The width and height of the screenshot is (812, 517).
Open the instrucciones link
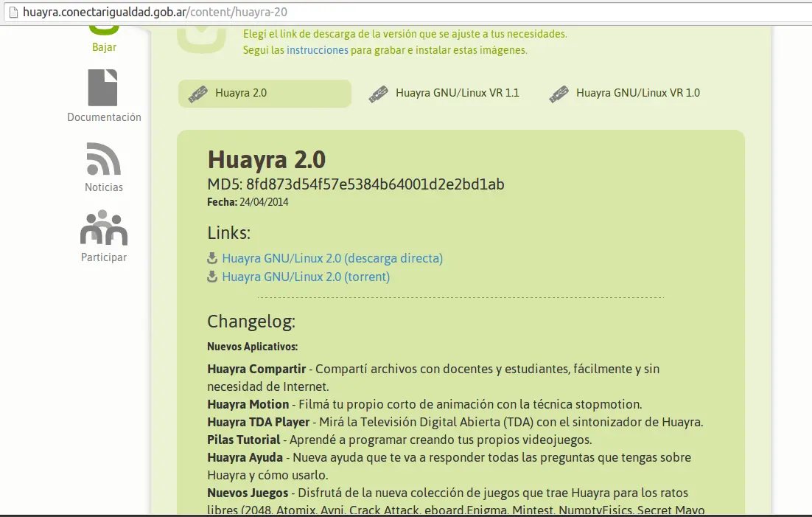(x=318, y=50)
